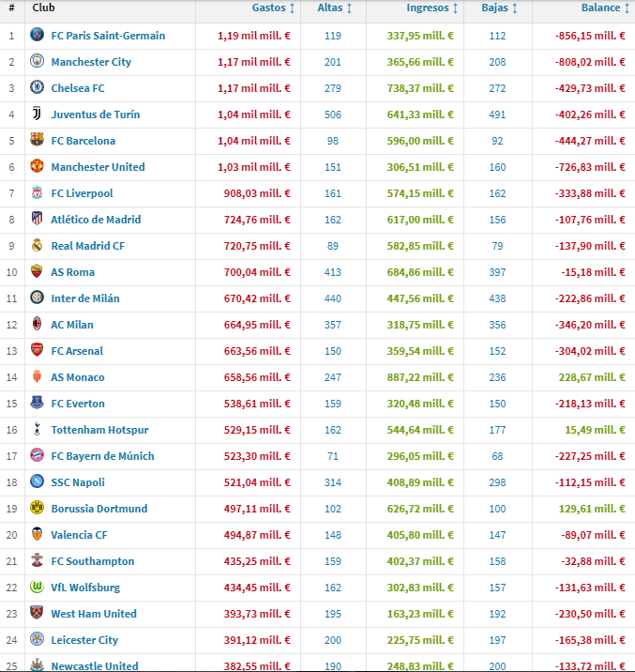Click the FC Paris Saint-Germain club crest

click(37, 35)
